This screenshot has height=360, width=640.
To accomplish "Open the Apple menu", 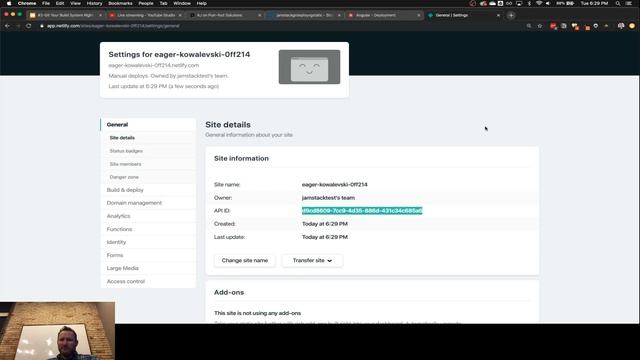I will [x=9, y=3].
